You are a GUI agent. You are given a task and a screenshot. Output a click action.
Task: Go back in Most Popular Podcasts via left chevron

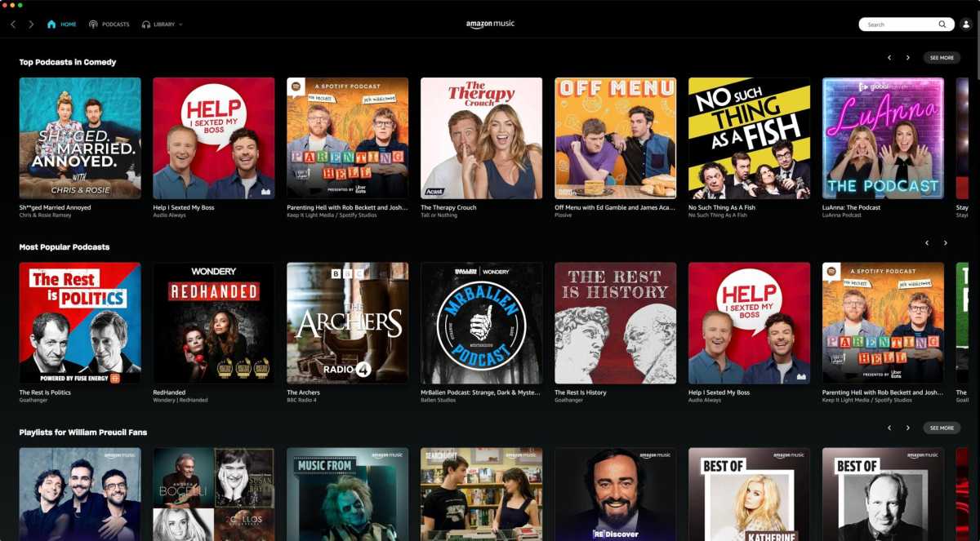(x=928, y=242)
